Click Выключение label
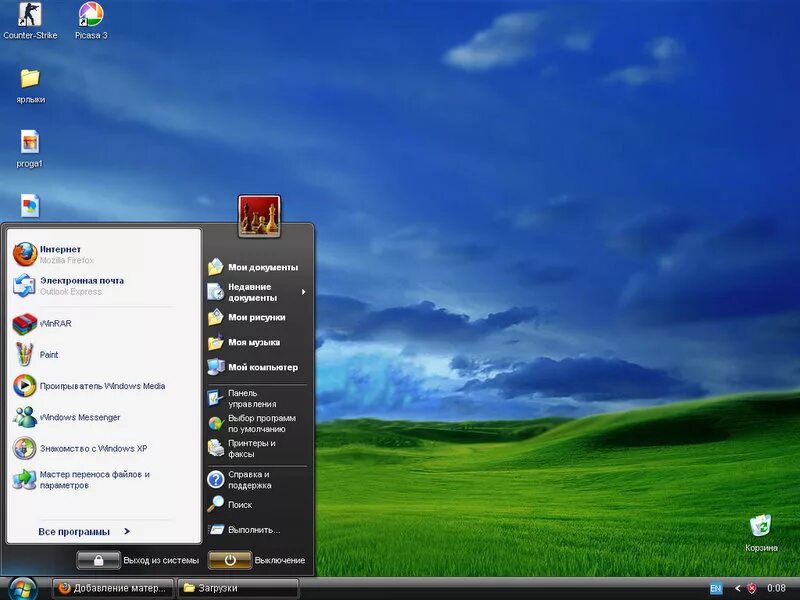The image size is (800, 600). click(280, 560)
